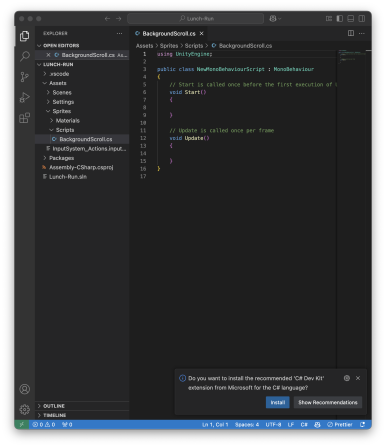Screen dimensions: 386x447
Task: Go back with the left arrow
Action: pyautogui.click(x=107, y=19)
